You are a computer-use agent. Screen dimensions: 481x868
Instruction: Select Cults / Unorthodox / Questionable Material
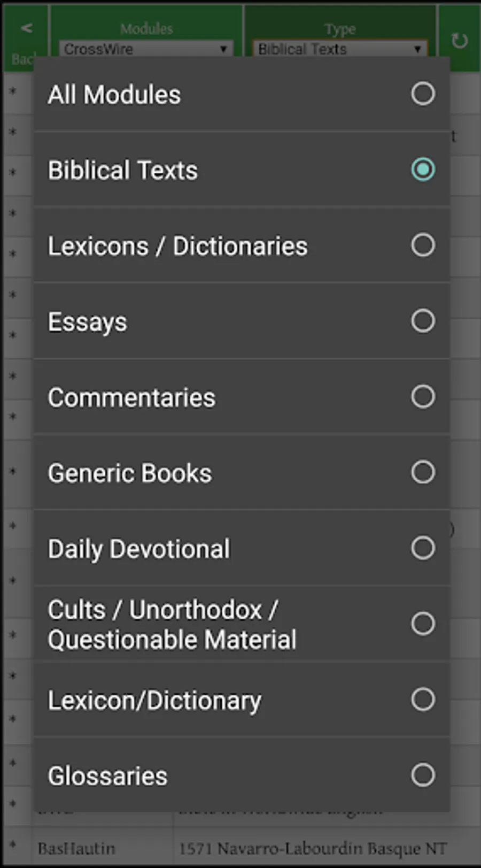click(x=172, y=624)
